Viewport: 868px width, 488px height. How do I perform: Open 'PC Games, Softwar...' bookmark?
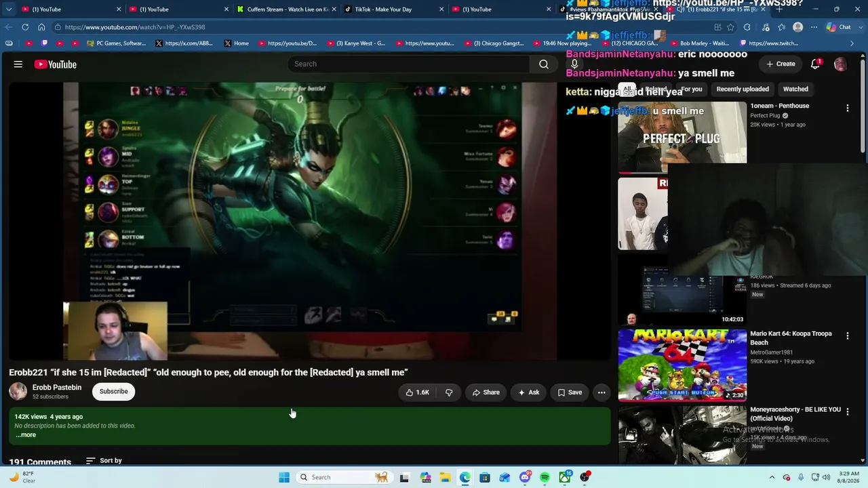click(116, 43)
